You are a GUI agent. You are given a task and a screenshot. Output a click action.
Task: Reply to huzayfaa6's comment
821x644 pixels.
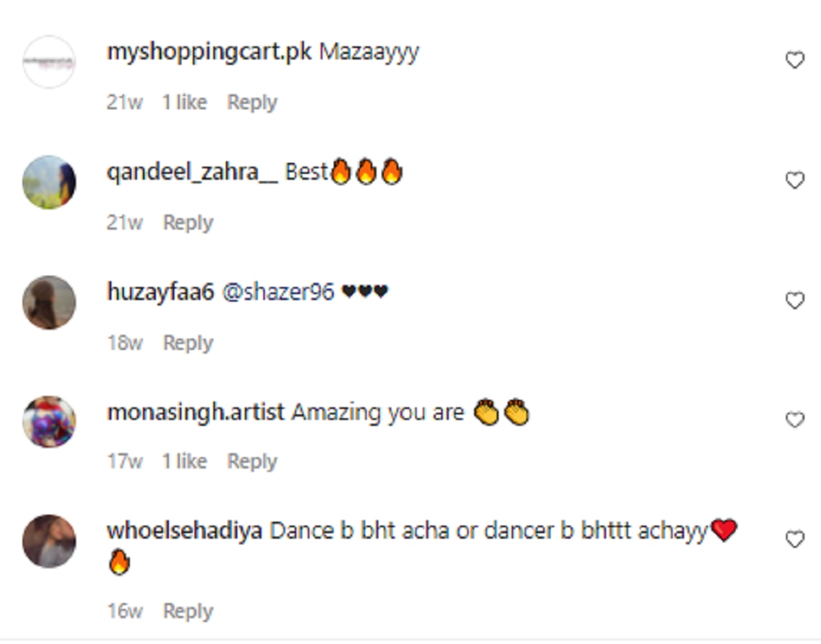[187, 343]
